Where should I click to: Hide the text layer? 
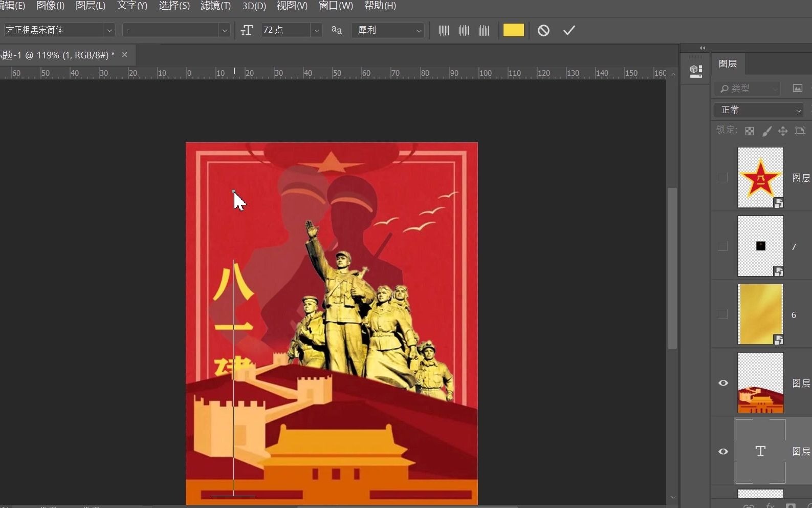click(723, 452)
